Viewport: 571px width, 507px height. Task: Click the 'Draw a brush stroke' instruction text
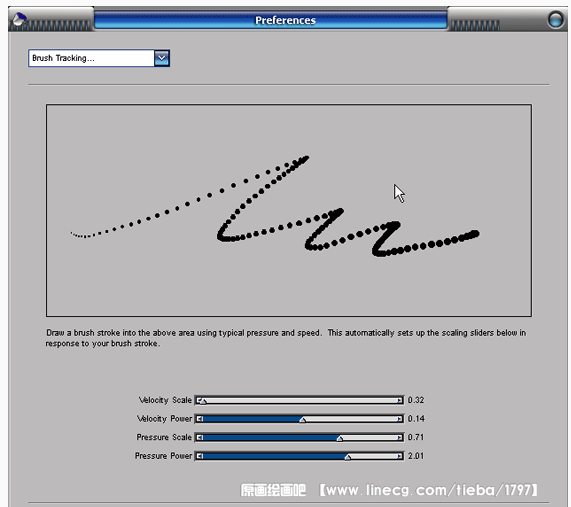tap(286, 338)
